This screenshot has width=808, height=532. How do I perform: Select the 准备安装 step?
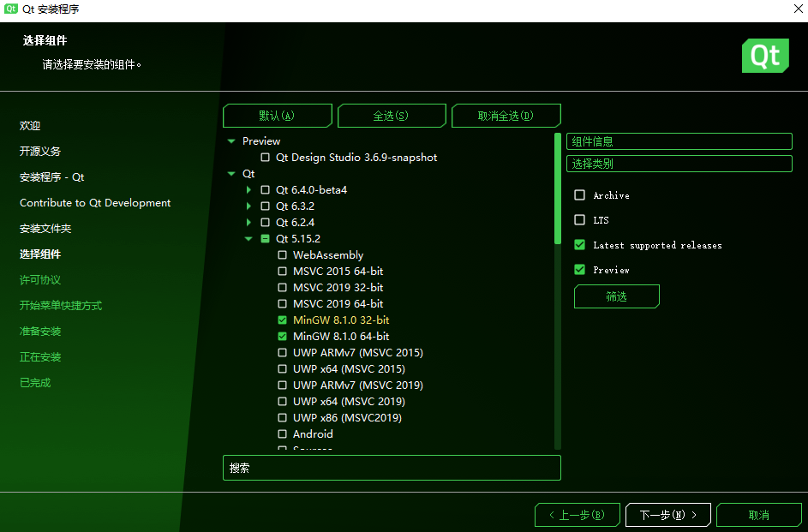(x=40, y=332)
